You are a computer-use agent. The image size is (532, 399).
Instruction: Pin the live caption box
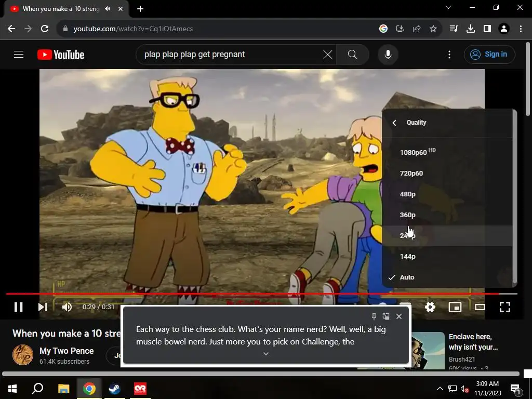tap(374, 316)
